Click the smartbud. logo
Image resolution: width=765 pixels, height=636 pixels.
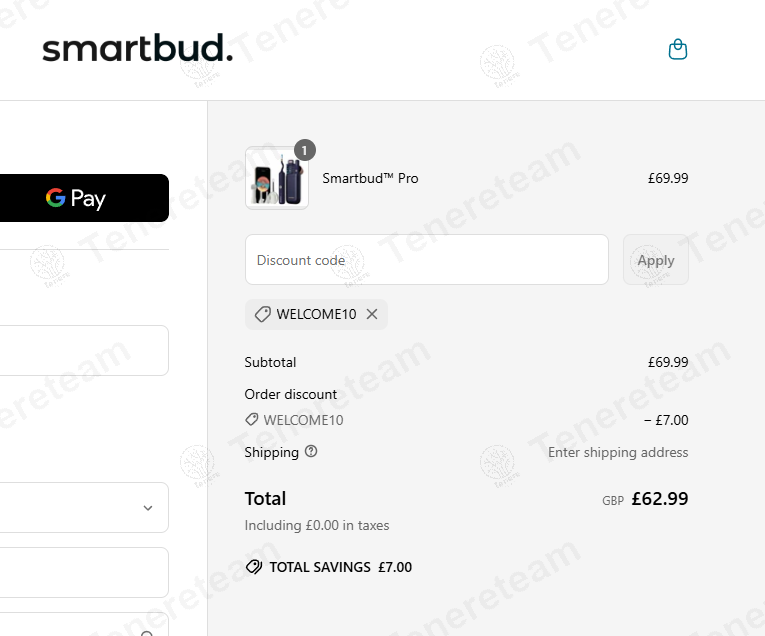coord(137,49)
